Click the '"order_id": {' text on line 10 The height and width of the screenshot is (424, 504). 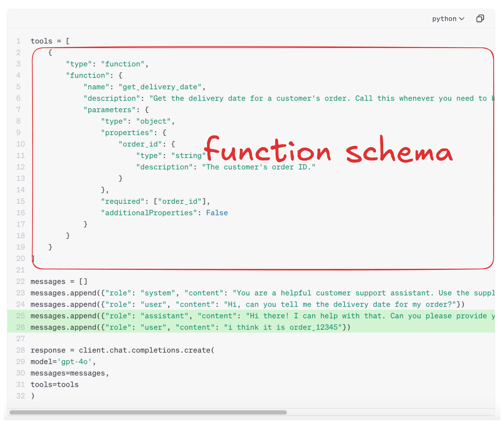pyautogui.click(x=146, y=144)
